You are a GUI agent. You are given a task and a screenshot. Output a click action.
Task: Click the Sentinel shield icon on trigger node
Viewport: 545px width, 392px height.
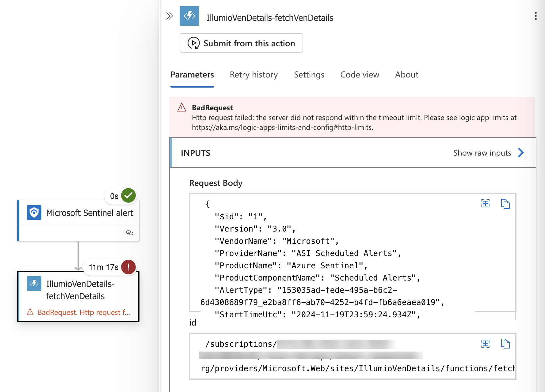click(34, 213)
